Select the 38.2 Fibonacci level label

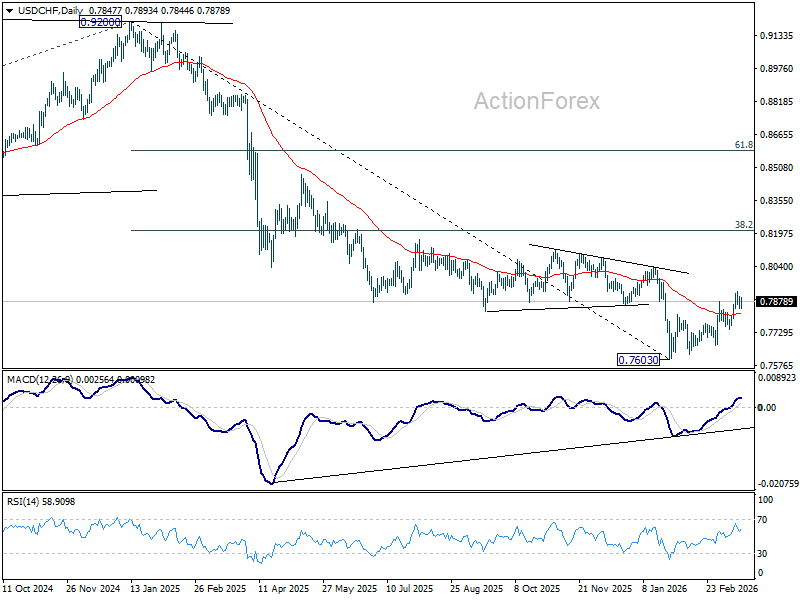pos(743,224)
